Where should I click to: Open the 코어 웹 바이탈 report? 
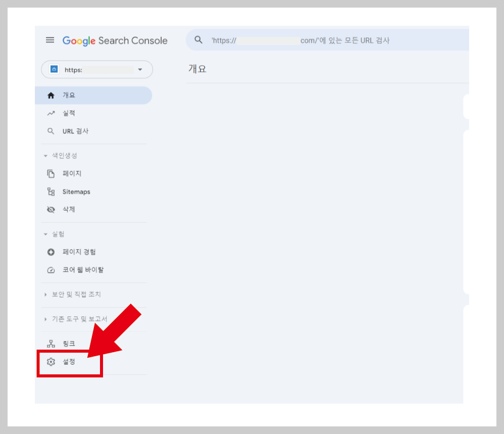click(x=83, y=270)
